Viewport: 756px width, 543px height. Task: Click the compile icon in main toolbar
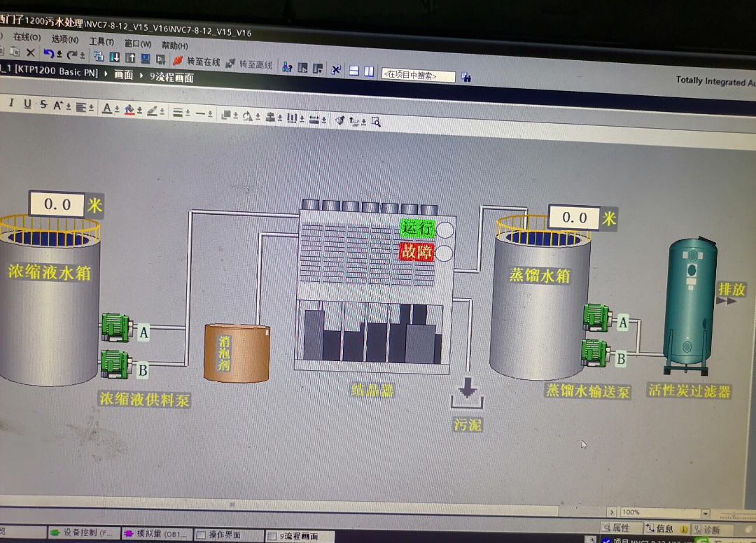(99, 57)
